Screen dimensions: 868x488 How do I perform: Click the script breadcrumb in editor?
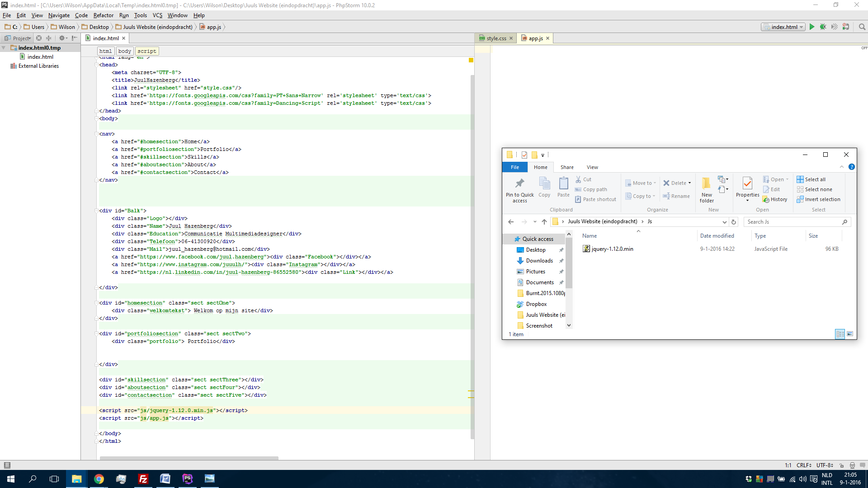pos(146,51)
